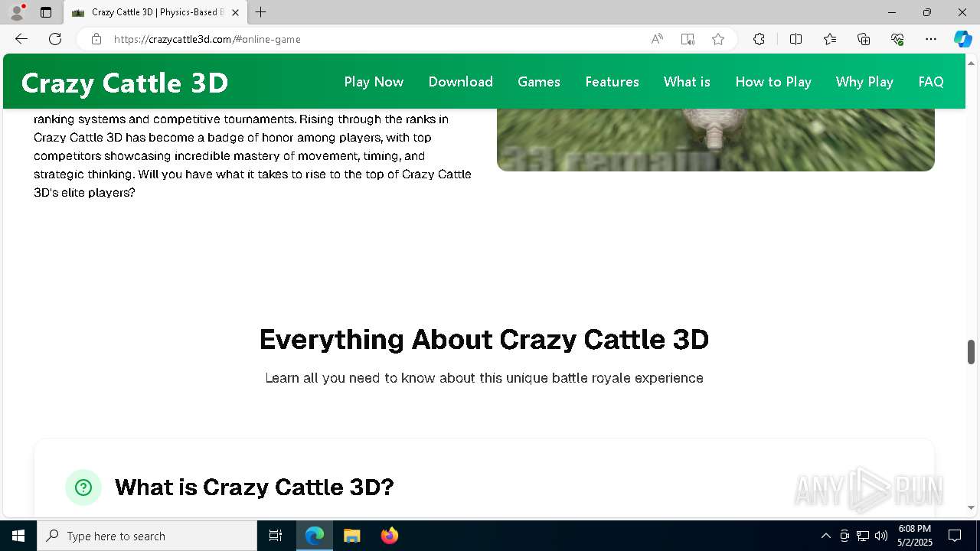The image size is (980, 551).
Task: Open How to Play nav link
Action: click(773, 82)
